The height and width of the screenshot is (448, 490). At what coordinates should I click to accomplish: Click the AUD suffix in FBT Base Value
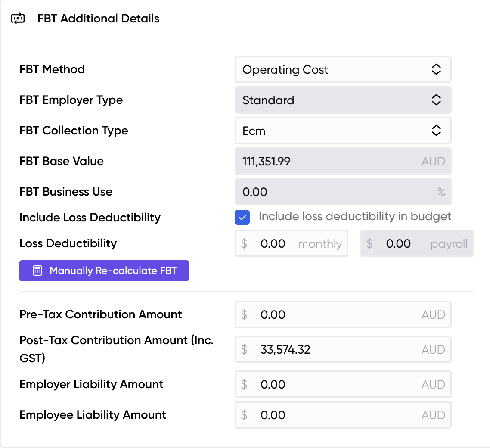pos(433,162)
